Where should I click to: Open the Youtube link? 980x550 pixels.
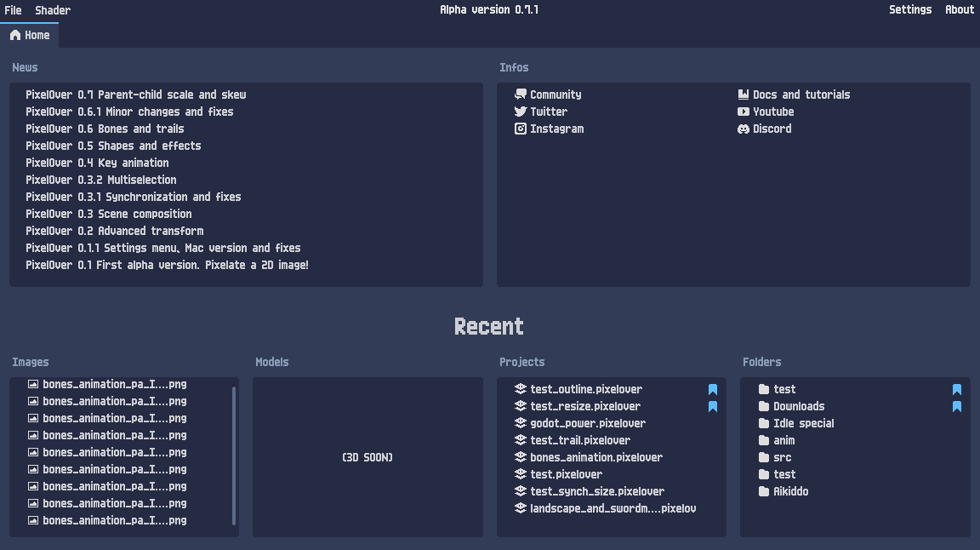773,112
